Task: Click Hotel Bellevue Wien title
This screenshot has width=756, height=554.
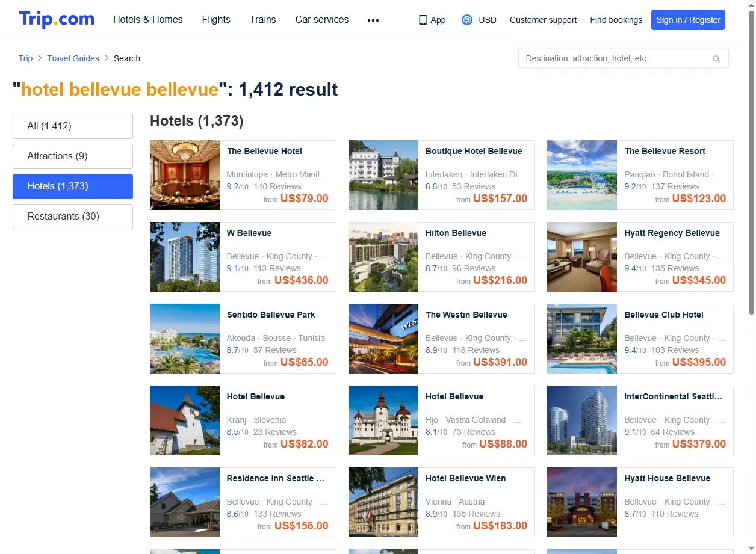Action: 465,479
